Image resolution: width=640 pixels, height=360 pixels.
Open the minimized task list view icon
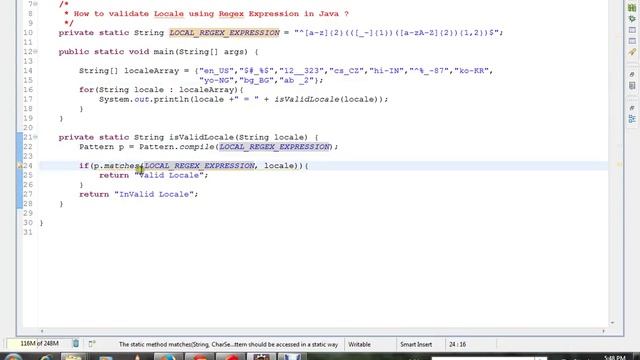click(x=632, y=86)
